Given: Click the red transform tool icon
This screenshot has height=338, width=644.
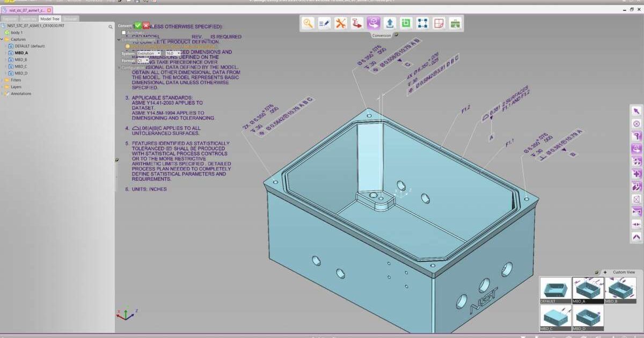Looking at the screenshot, I should (x=357, y=23).
